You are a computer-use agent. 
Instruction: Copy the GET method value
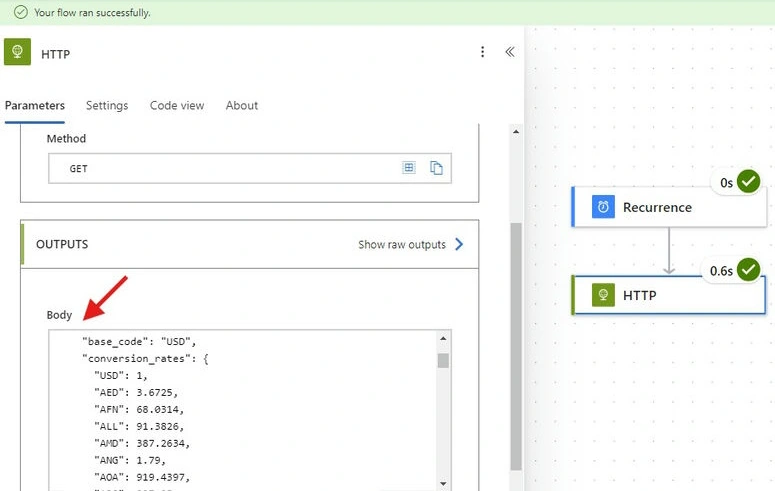pyautogui.click(x=436, y=168)
